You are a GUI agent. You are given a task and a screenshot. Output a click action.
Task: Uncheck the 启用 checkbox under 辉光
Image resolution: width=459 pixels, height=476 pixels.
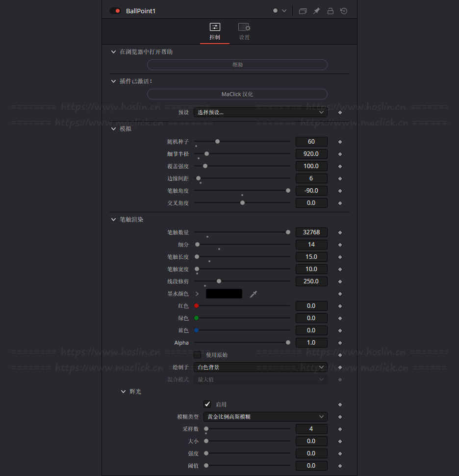pos(207,404)
